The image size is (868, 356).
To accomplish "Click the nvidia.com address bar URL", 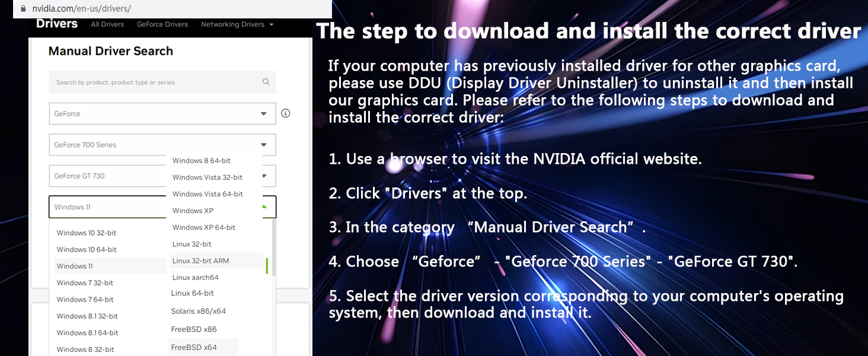I will [81, 9].
